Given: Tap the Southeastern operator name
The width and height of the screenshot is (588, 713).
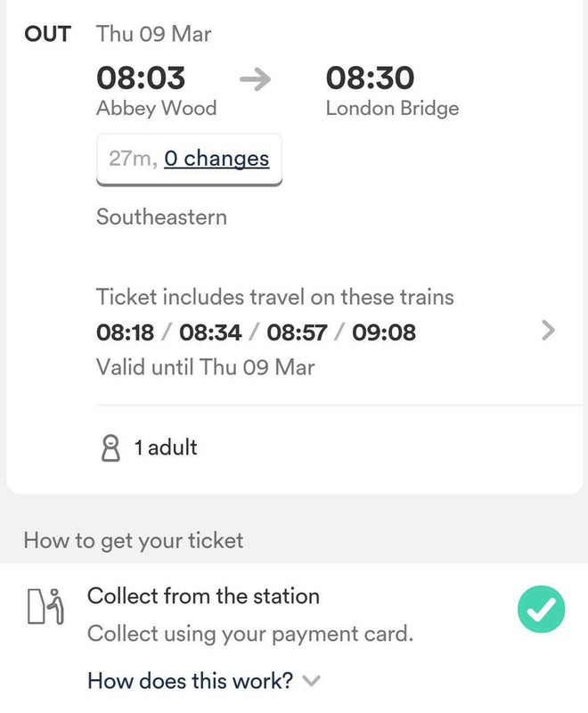Looking at the screenshot, I should [x=161, y=217].
